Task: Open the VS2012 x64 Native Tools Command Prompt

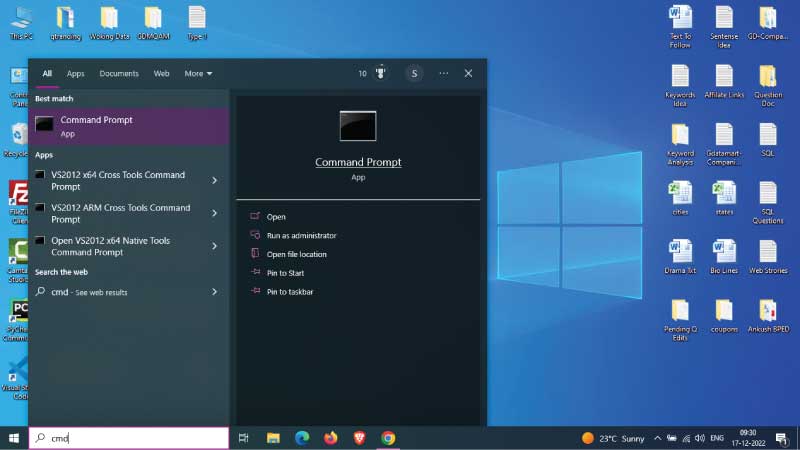Action: pos(118,246)
